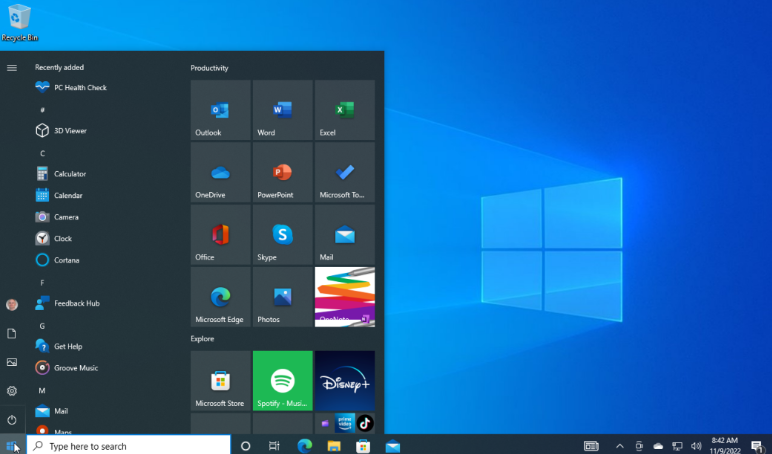772x454 pixels.
Task: Focus the 'Type here to search' box
Action: coord(129,446)
